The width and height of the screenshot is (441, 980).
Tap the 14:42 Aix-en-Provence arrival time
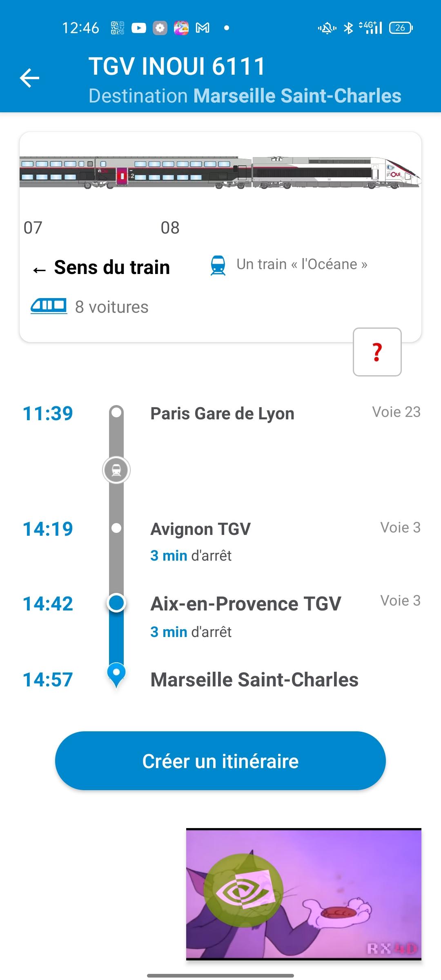48,604
